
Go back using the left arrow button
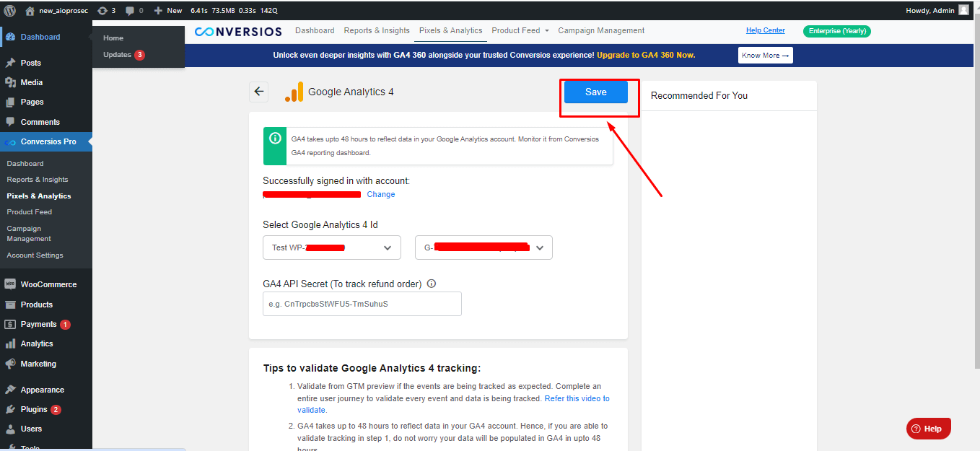(259, 92)
